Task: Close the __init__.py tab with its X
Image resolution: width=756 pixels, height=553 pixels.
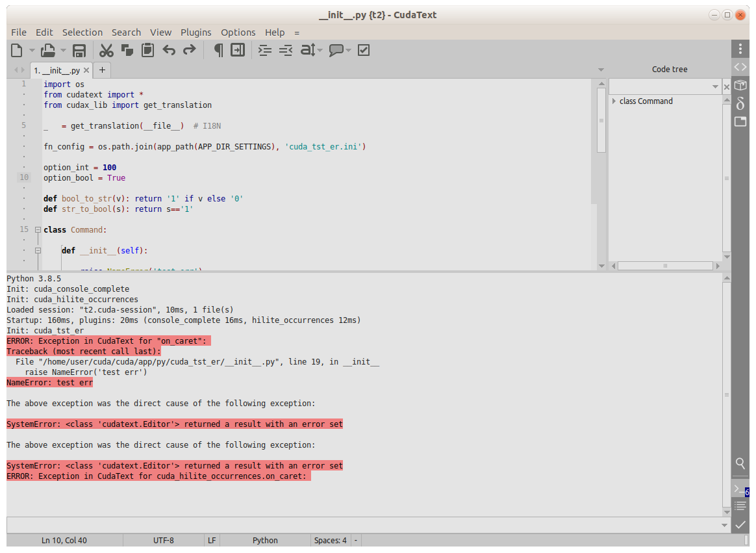Action: pos(86,70)
